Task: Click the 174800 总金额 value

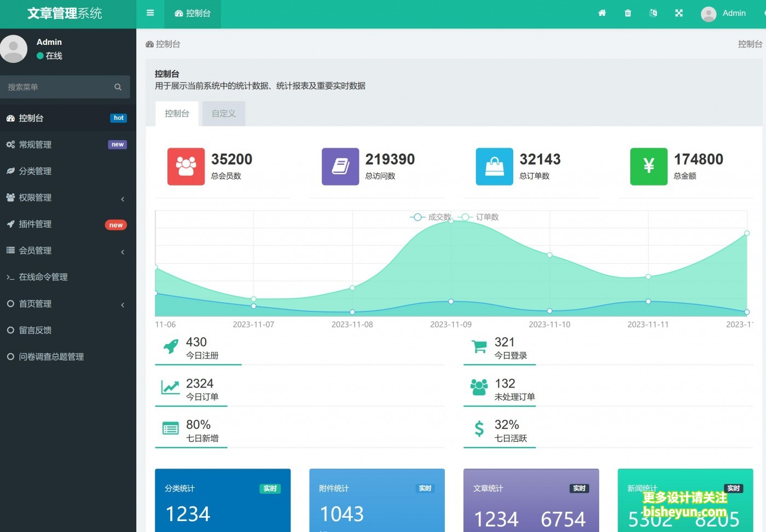Action: click(x=699, y=159)
